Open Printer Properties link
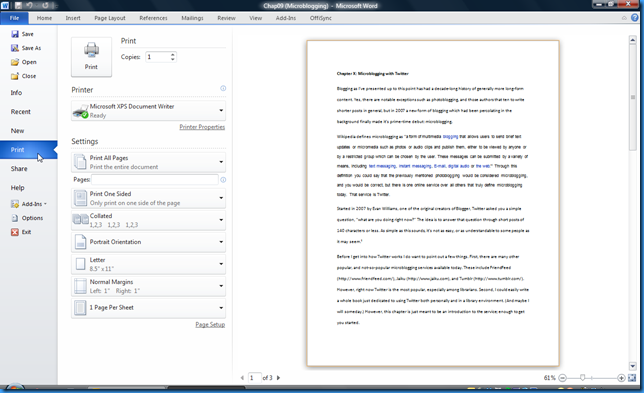The width and height of the screenshot is (644, 393). point(202,127)
